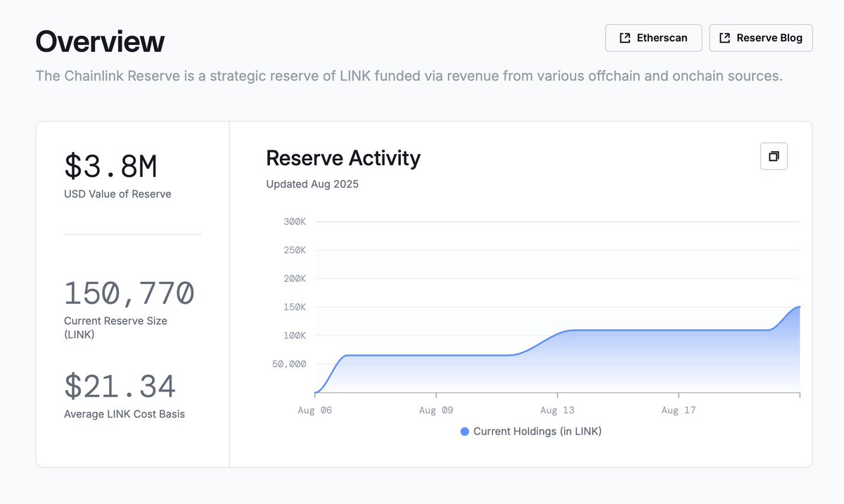Click the 'Current Holdings (in LINK)' legend label
The width and height of the screenshot is (844, 504).
[x=537, y=432]
